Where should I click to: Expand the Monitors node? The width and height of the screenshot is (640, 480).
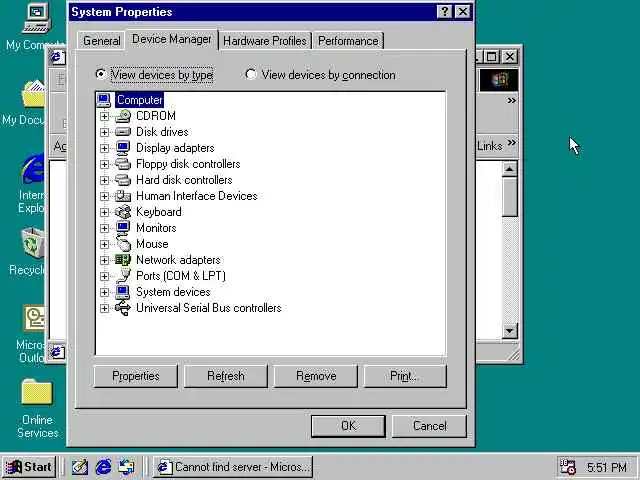click(104, 228)
